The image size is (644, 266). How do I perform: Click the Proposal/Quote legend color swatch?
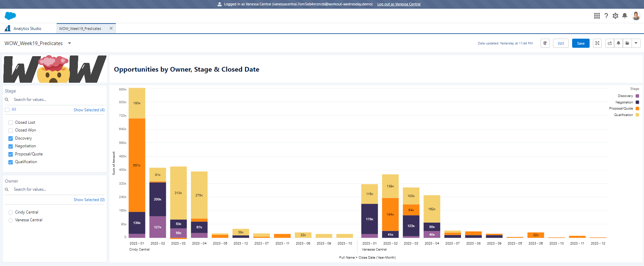point(637,108)
